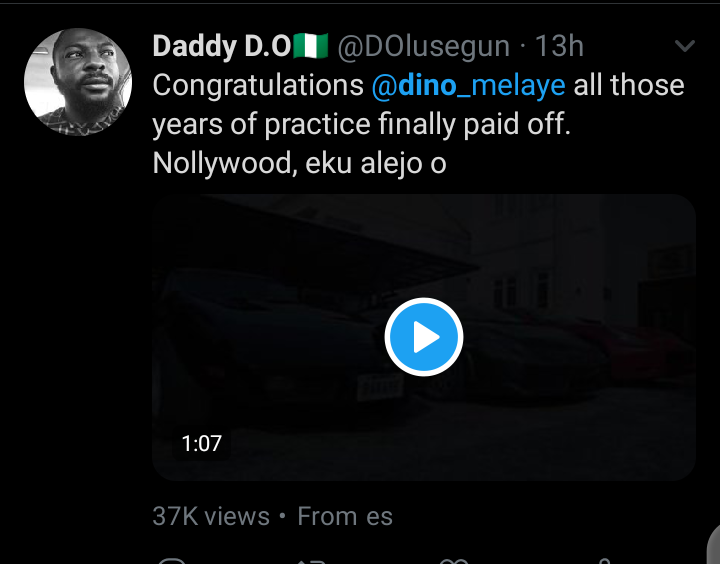Open the 'From es' video source
The image size is (720, 564).
click(345, 516)
